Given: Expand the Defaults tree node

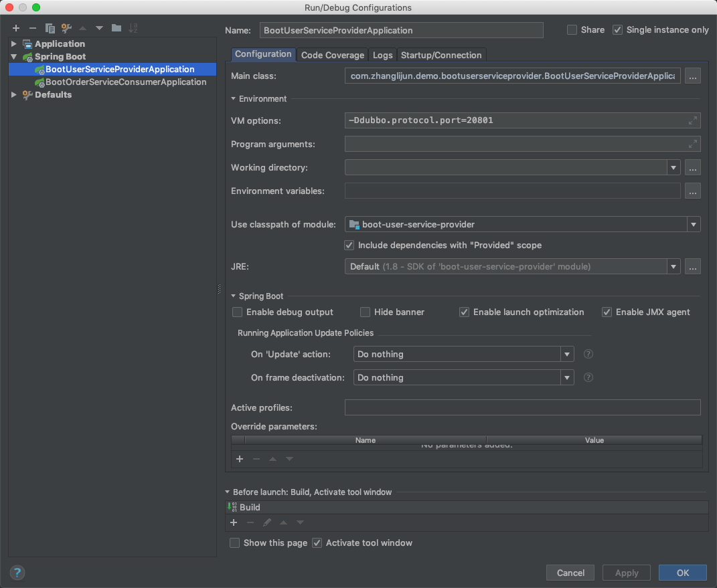Looking at the screenshot, I should pyautogui.click(x=14, y=95).
